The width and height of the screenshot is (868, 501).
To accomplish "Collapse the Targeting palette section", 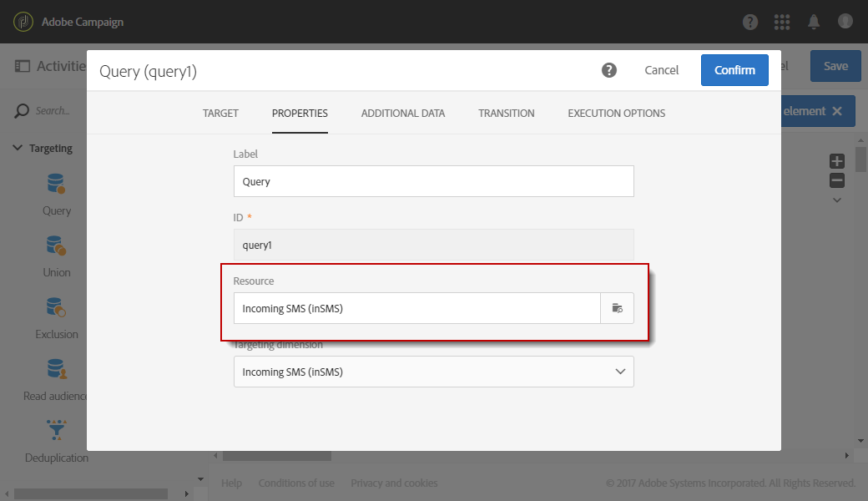I will point(18,148).
